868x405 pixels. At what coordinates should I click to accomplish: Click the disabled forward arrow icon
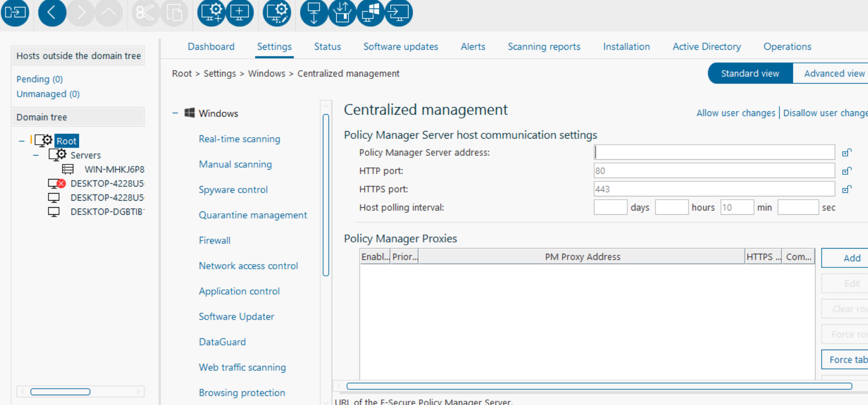click(80, 12)
